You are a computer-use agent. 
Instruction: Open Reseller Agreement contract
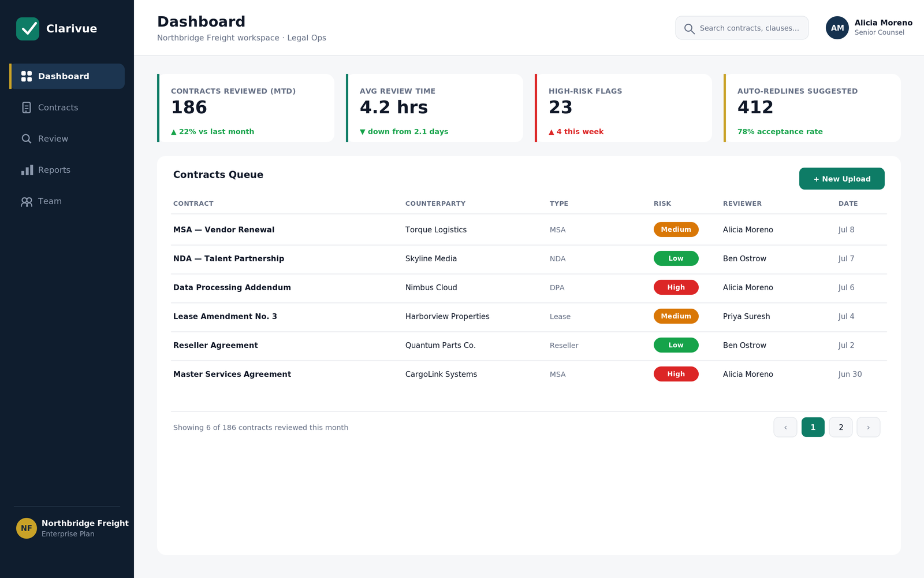(215, 345)
